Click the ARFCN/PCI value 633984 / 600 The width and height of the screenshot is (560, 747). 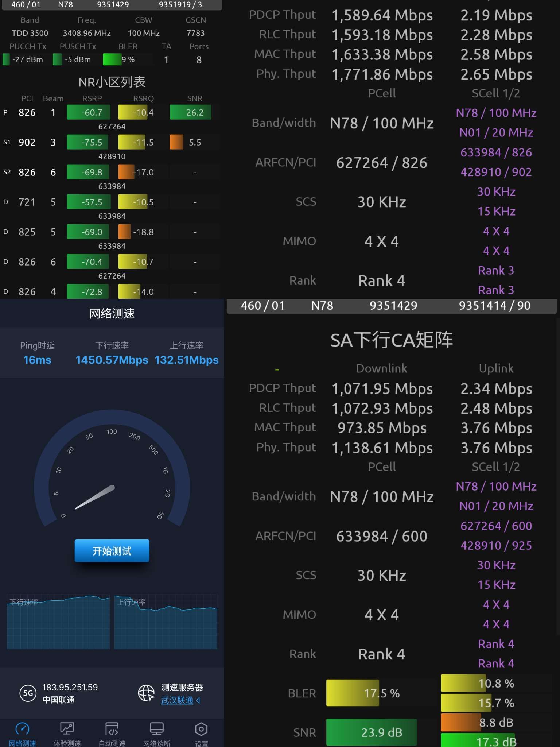(x=382, y=536)
